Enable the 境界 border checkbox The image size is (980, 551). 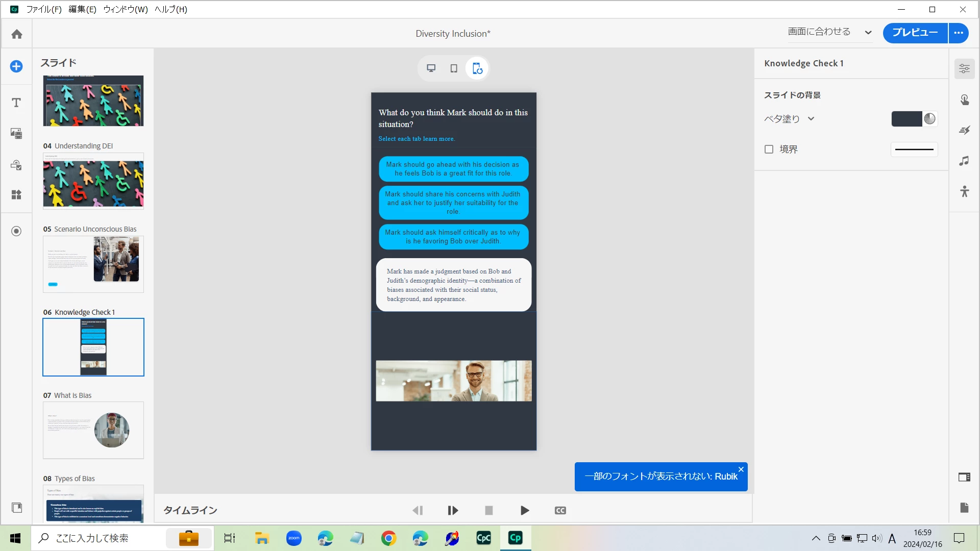pyautogui.click(x=769, y=149)
